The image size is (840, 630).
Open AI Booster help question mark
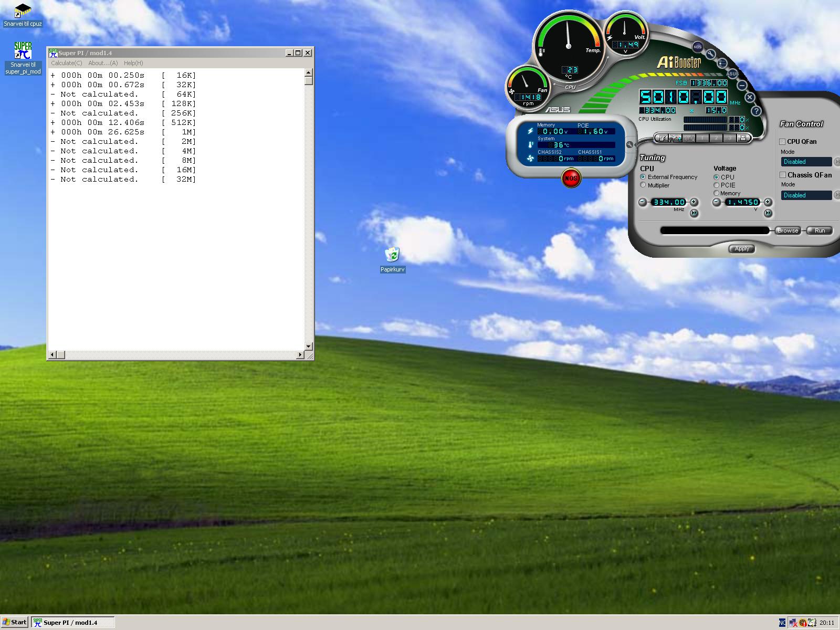point(756,111)
